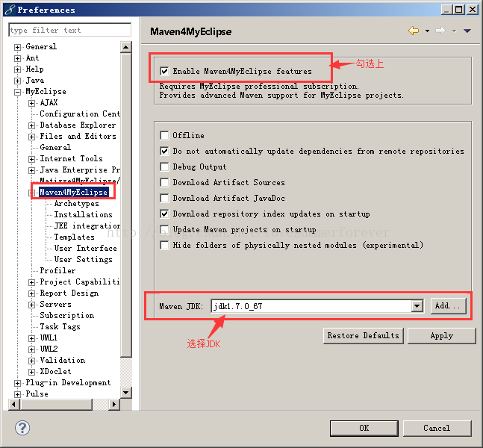Expand the Java tree node
Image resolution: width=483 pixels, height=448 pixels.
18,81
